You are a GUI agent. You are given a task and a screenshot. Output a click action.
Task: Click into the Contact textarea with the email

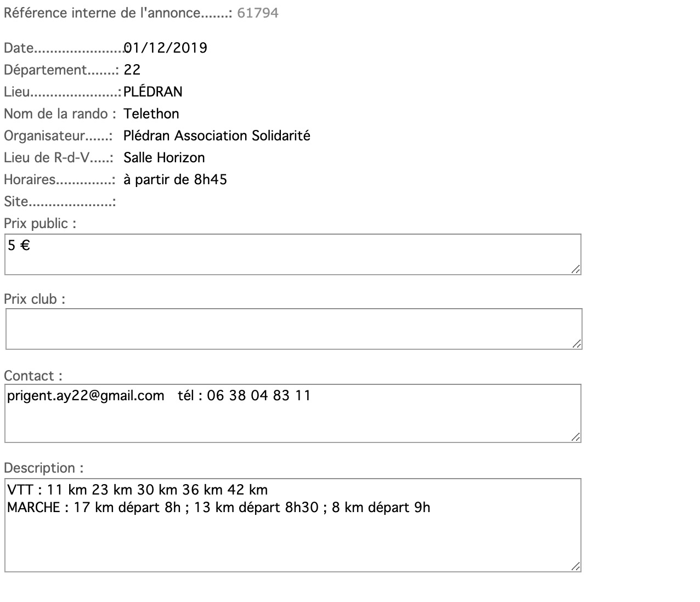pos(292,413)
